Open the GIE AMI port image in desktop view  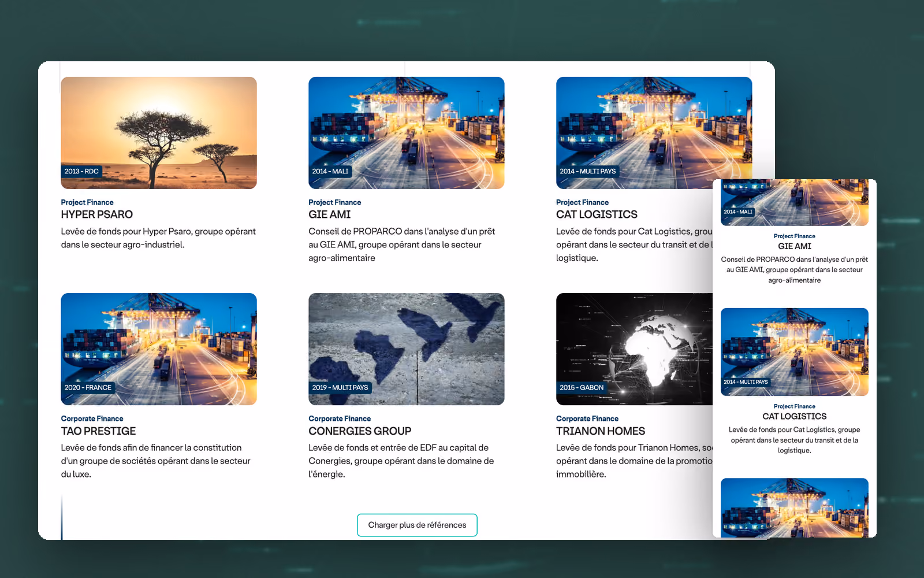(x=407, y=133)
